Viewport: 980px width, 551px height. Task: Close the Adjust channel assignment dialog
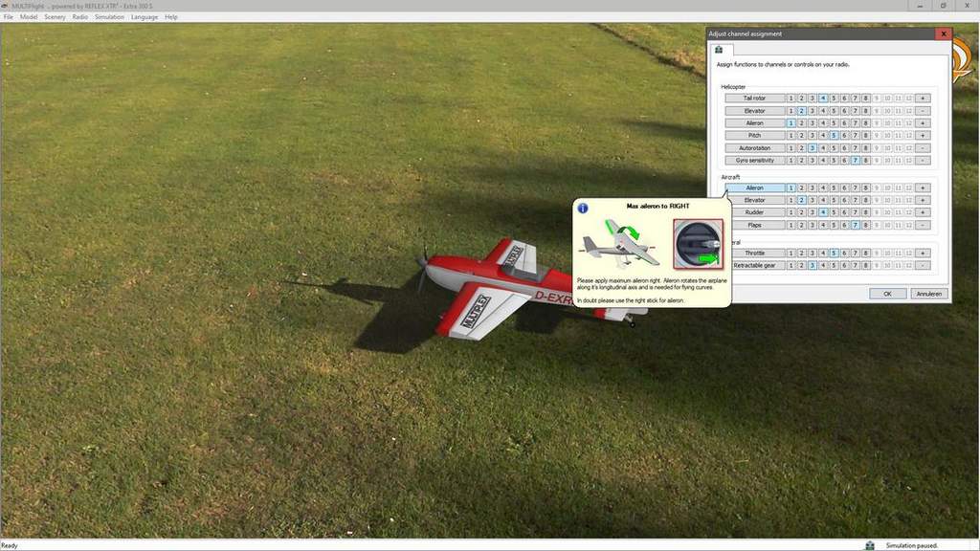click(x=944, y=33)
